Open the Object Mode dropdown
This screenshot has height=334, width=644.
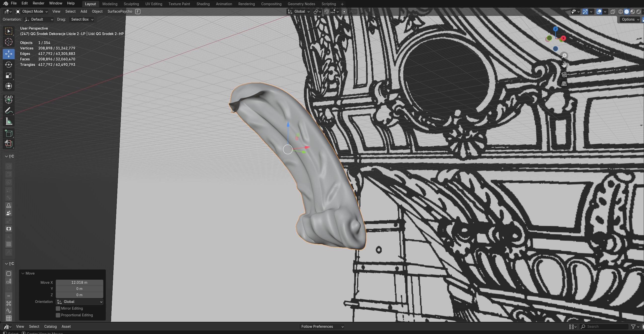pyautogui.click(x=32, y=11)
